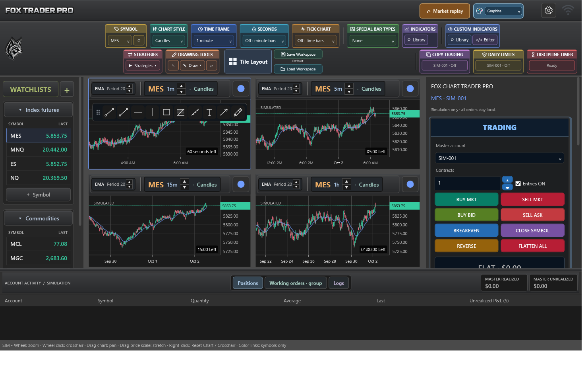Select the text annotation tool

pyautogui.click(x=209, y=113)
